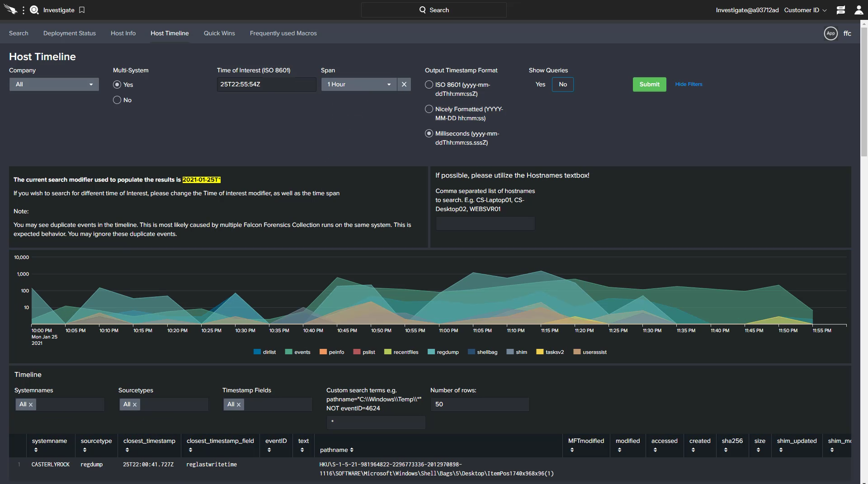
Task: Sort by sourcetype column arrows
Action: point(85,450)
